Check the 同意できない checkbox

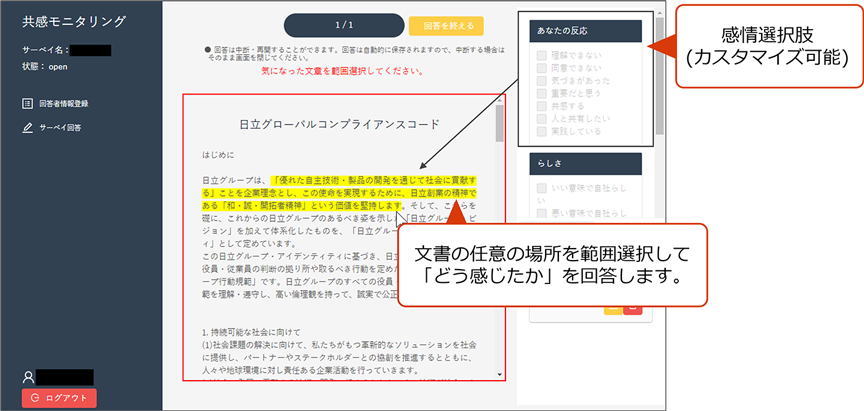pos(542,68)
